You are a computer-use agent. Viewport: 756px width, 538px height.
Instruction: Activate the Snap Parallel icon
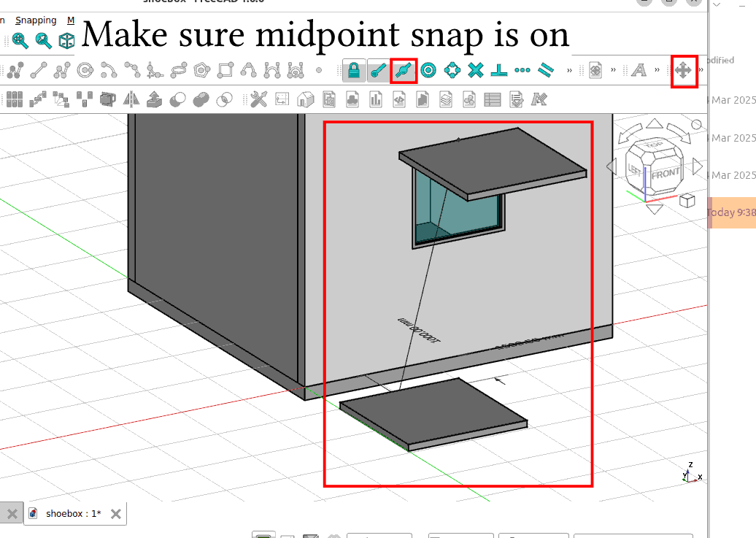tap(546, 71)
